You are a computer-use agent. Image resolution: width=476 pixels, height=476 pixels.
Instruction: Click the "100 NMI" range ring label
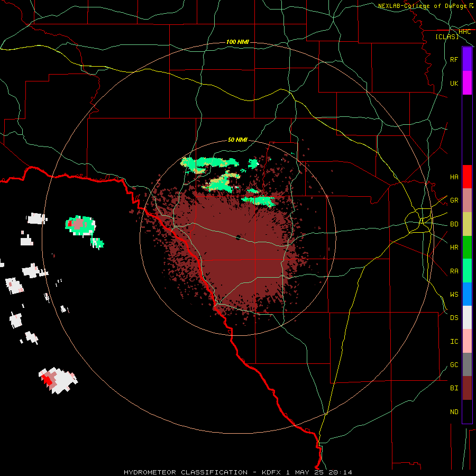coord(237,42)
